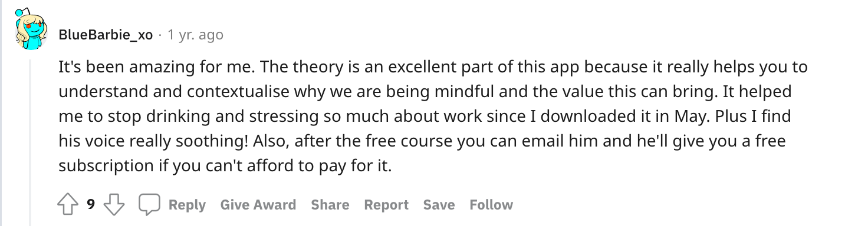Open the BlueBarbie_xo username profile link
Viewport: 868px width, 226px height.
coord(106,35)
